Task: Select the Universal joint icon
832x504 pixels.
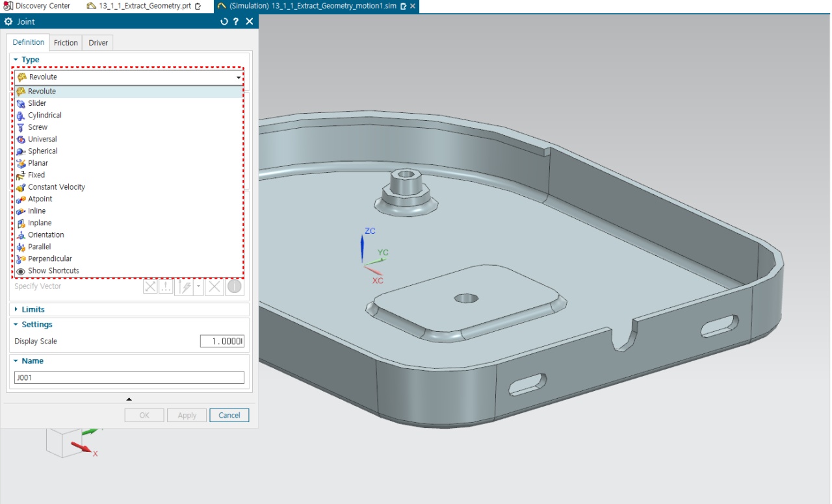Action: 21,139
